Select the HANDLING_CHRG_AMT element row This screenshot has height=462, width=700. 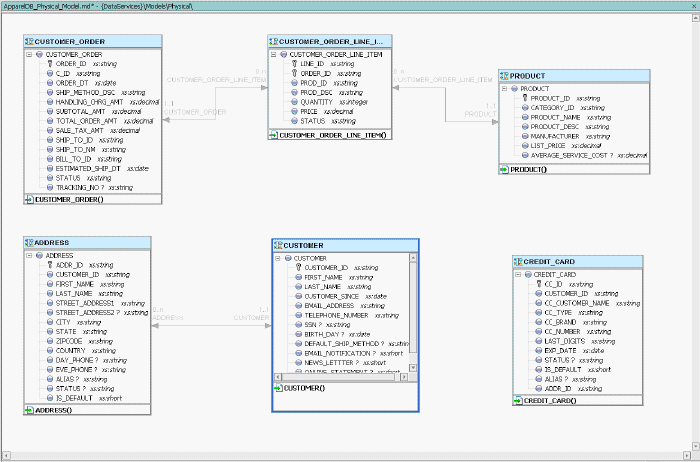coord(103,102)
